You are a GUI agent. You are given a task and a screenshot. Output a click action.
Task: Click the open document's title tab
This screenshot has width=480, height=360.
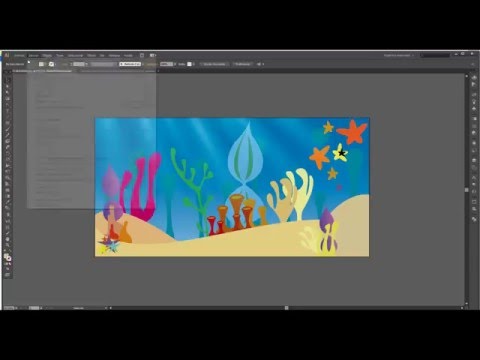pos(43,71)
